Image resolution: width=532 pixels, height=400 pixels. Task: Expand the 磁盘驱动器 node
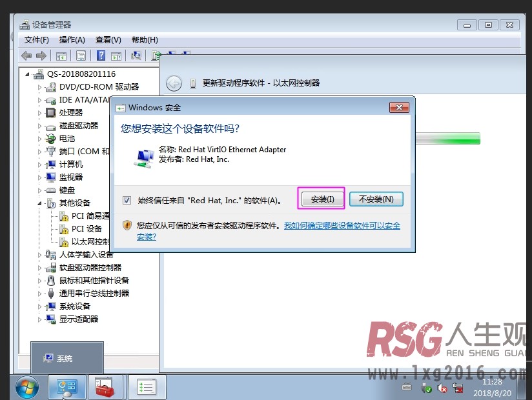pyautogui.click(x=39, y=126)
